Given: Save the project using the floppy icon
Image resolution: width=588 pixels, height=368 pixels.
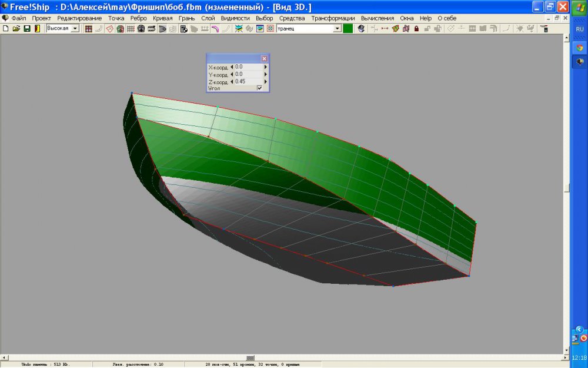Looking at the screenshot, I should tap(26, 28).
